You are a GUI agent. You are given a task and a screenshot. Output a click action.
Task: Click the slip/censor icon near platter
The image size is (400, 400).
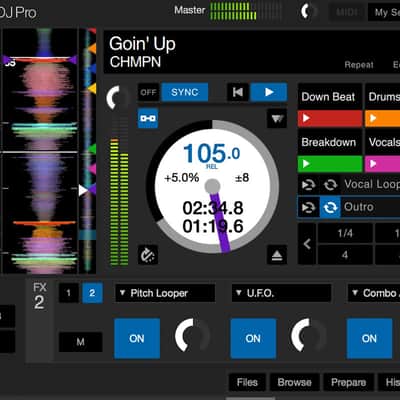pos(148,255)
